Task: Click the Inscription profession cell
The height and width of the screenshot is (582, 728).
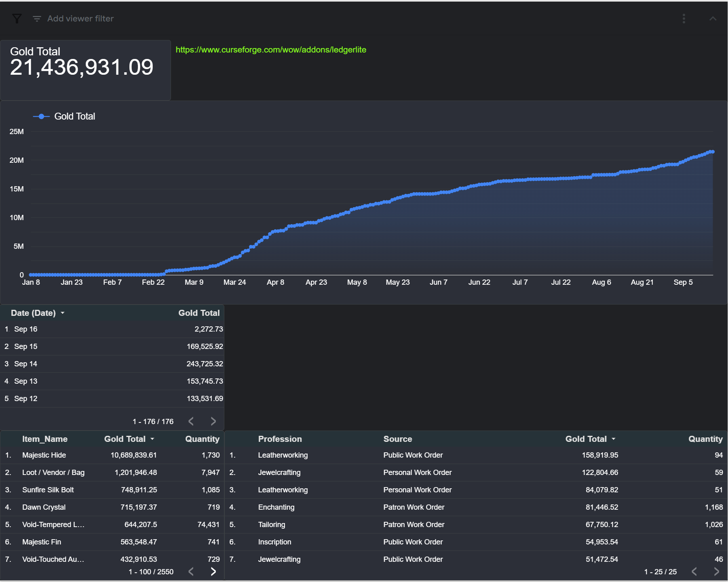Action: coord(274,542)
